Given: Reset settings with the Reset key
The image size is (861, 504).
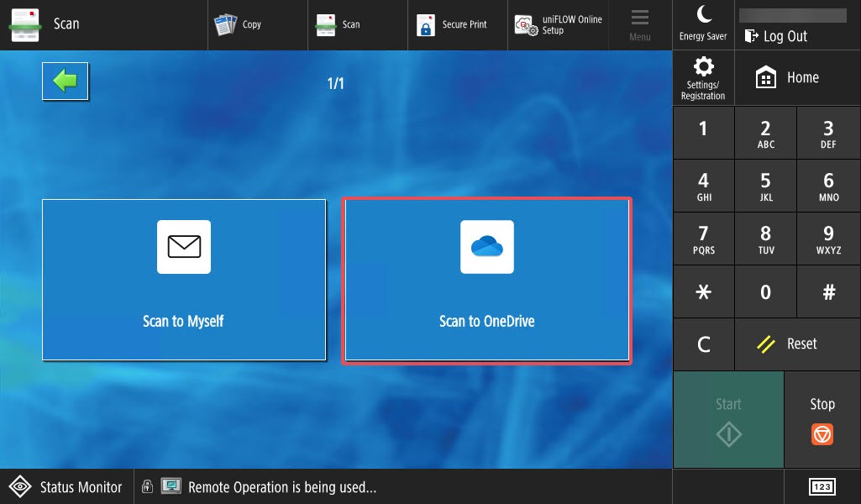Looking at the screenshot, I should click(x=797, y=344).
